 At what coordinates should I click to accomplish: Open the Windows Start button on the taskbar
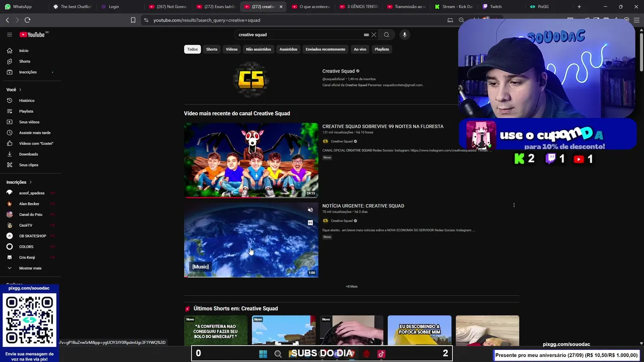click(x=263, y=354)
